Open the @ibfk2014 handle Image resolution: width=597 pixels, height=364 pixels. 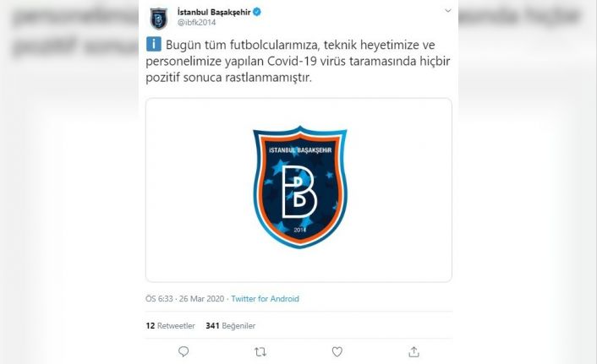(196, 23)
